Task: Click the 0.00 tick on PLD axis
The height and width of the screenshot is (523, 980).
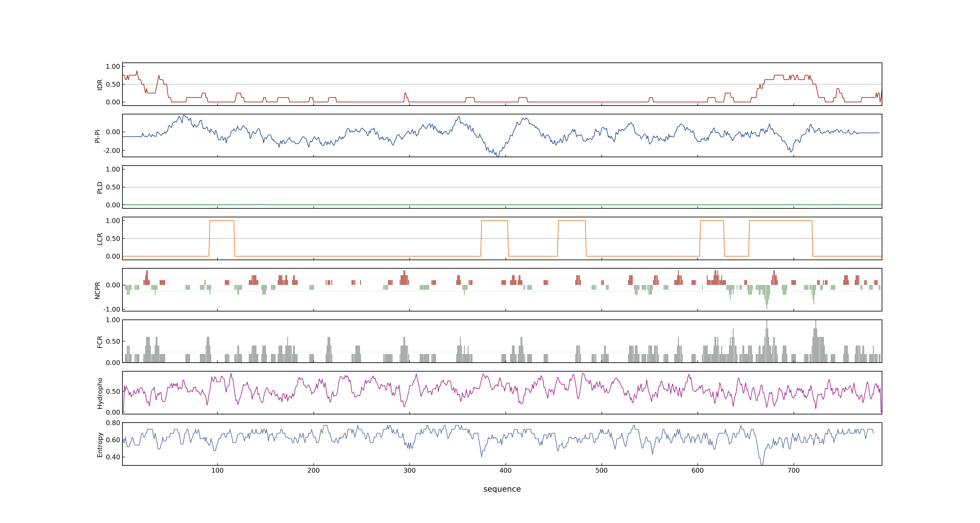Action: [x=113, y=205]
